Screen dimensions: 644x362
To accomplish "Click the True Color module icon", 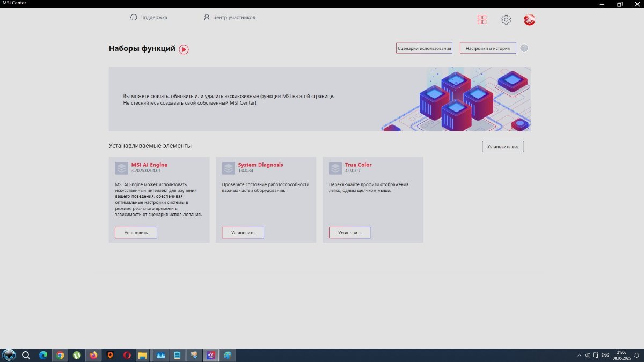I will point(335,168).
